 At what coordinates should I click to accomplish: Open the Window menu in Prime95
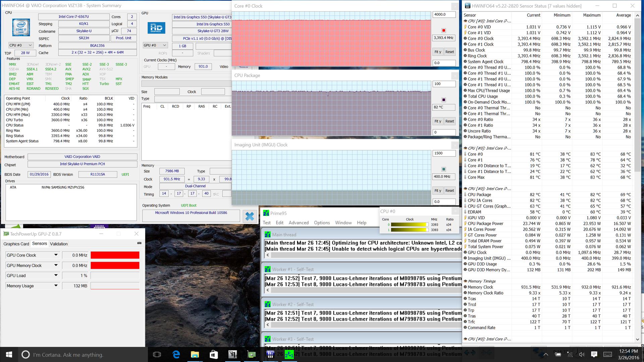click(343, 223)
